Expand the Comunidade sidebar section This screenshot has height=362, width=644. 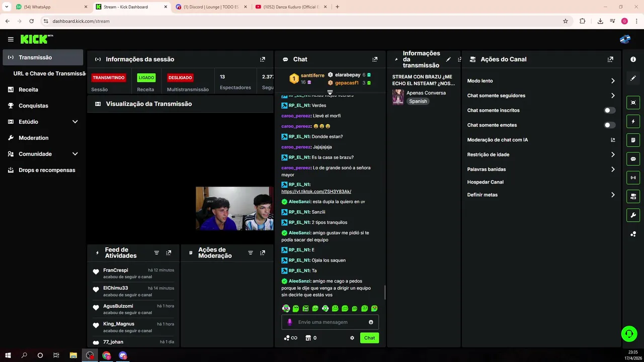75,154
